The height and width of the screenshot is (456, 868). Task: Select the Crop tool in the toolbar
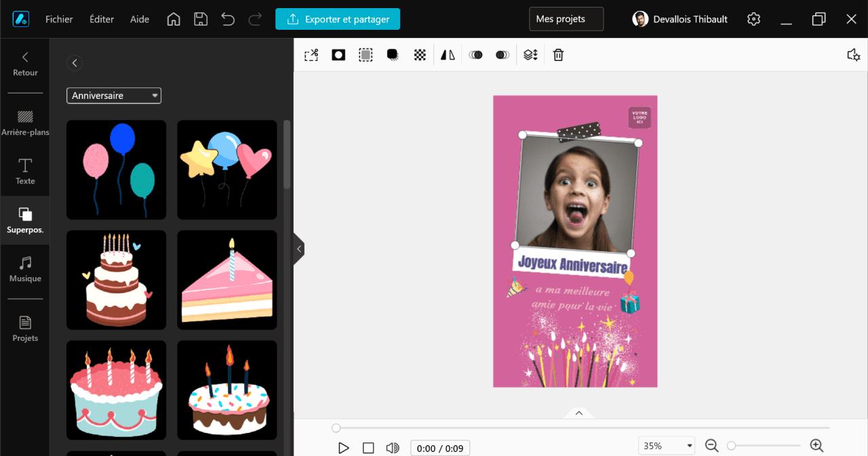pos(311,54)
